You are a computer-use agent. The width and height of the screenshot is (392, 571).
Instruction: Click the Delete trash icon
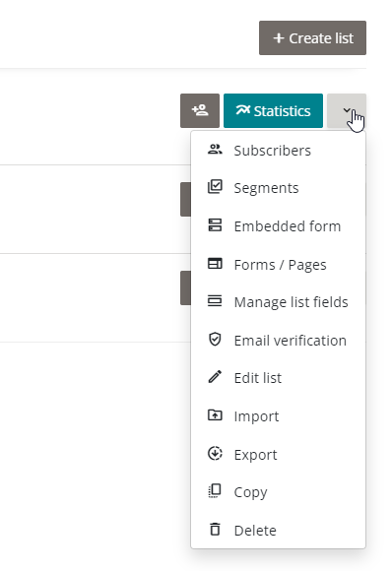(215, 529)
